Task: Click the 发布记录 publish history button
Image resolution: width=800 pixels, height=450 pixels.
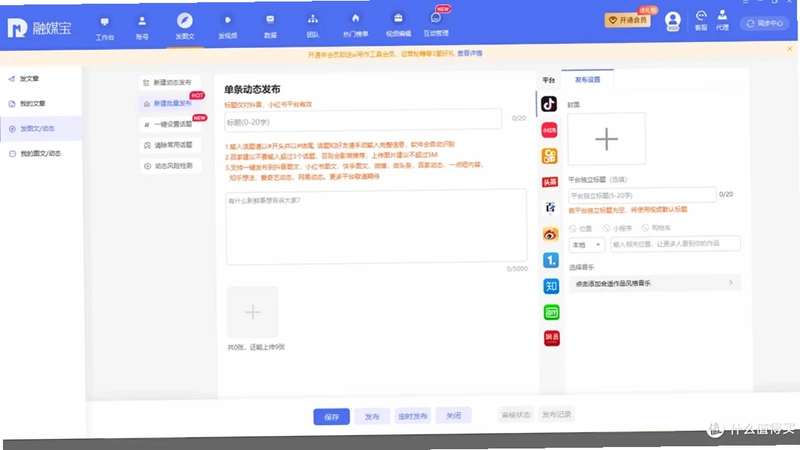Action: 556,414
